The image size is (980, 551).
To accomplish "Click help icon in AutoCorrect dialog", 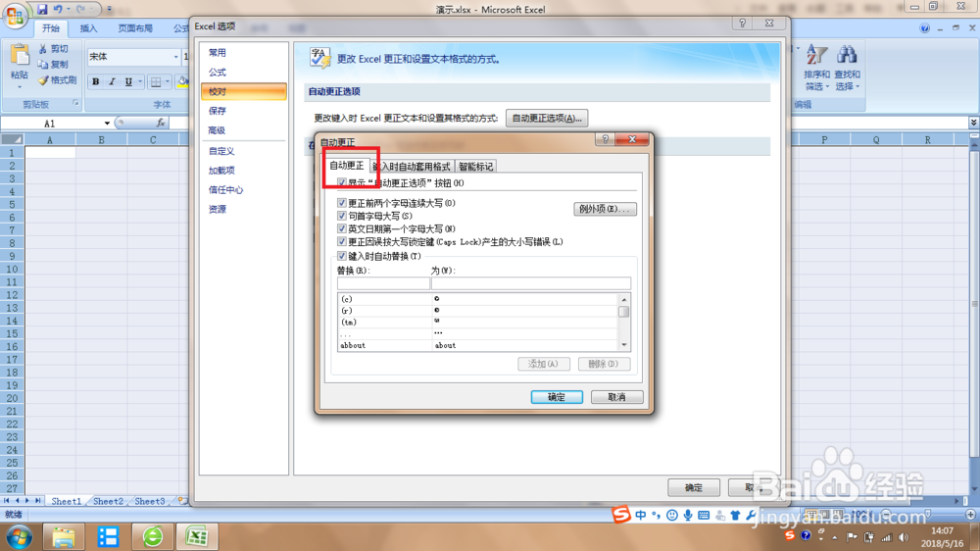I will click(x=605, y=139).
